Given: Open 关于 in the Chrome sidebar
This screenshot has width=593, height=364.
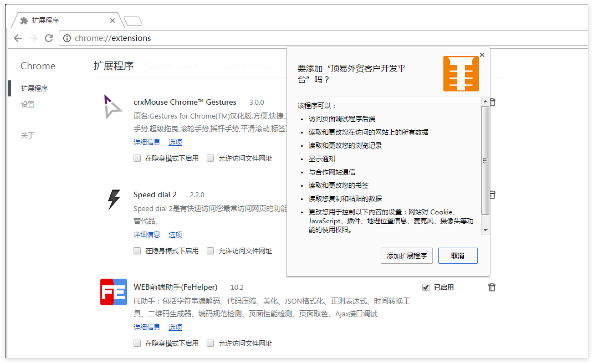Looking at the screenshot, I should 28,135.
